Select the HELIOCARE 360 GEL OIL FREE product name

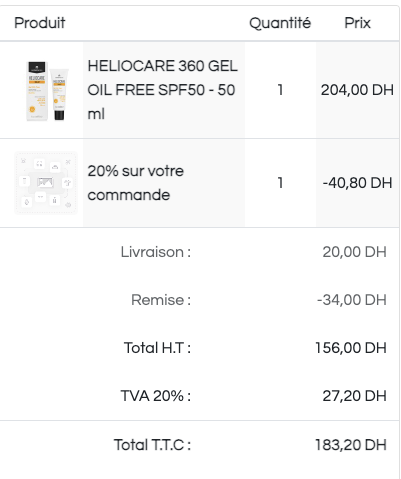(x=163, y=90)
